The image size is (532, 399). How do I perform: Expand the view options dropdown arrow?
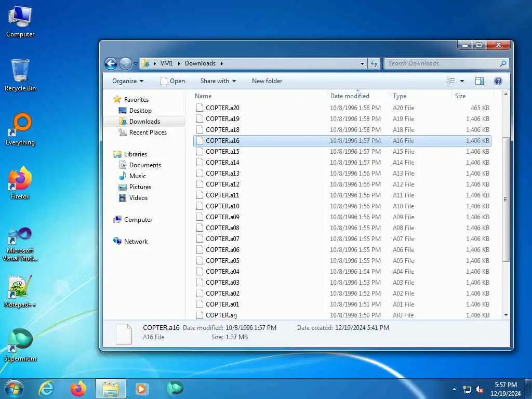point(462,81)
